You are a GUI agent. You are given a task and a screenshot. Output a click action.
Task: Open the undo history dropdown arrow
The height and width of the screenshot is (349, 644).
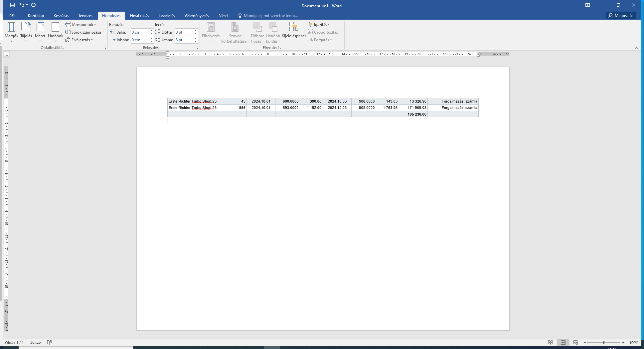coord(27,5)
